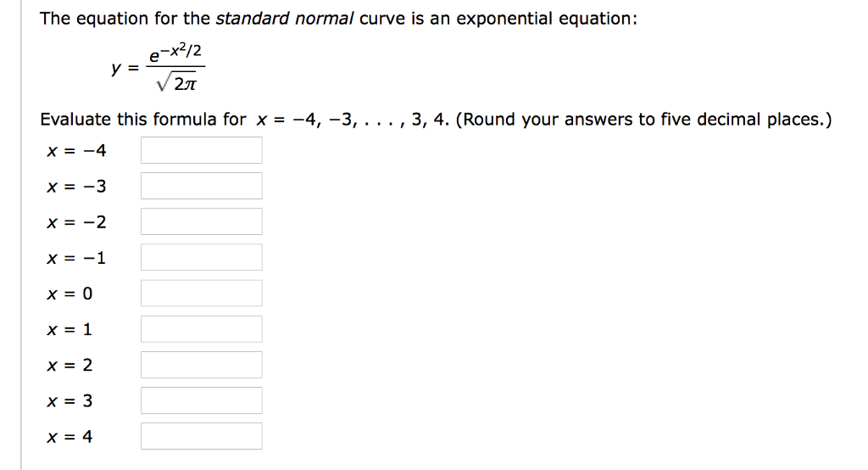Select the input field for x = 4
The width and height of the screenshot is (868, 470).
tap(202, 436)
